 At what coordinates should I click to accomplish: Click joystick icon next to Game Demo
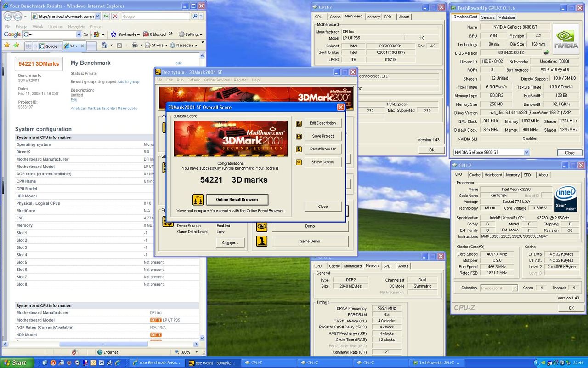click(x=262, y=241)
